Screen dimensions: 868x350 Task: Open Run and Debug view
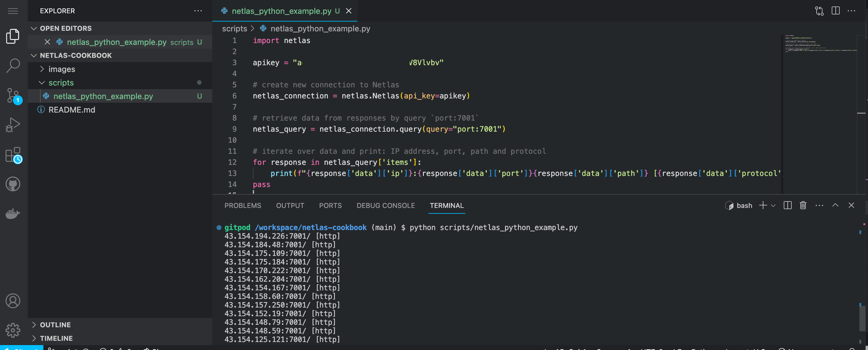pos(13,125)
